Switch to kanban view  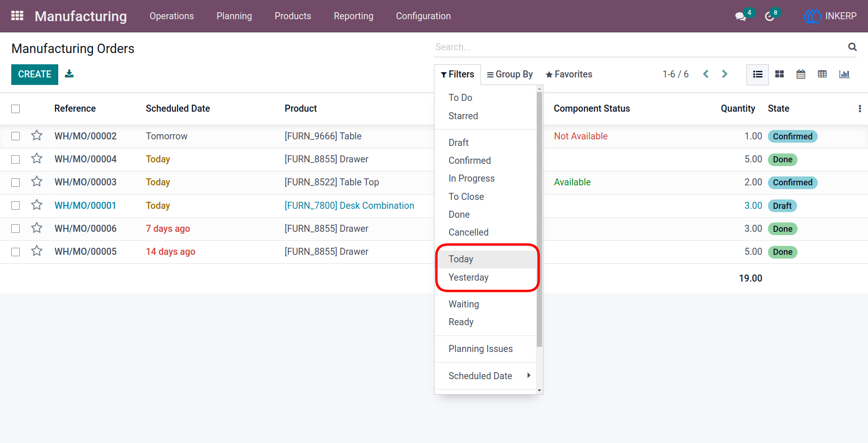tap(780, 74)
